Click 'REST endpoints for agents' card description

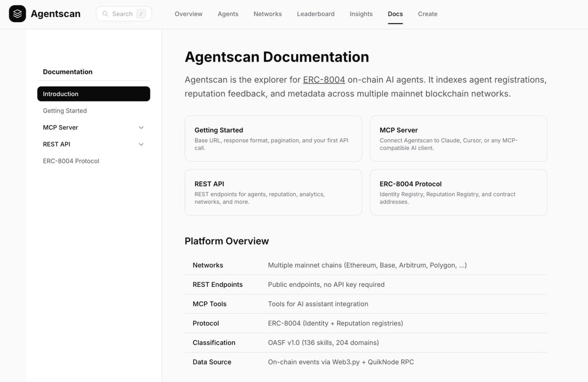pos(260,198)
